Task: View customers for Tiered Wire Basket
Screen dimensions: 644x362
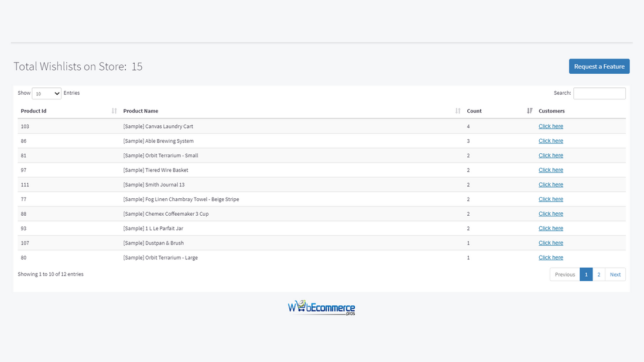Action: [551, 170]
